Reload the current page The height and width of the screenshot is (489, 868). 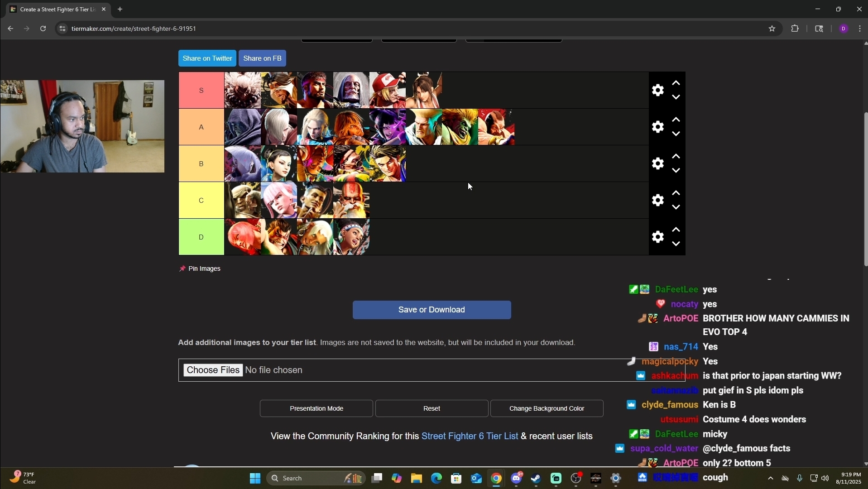[43, 29]
